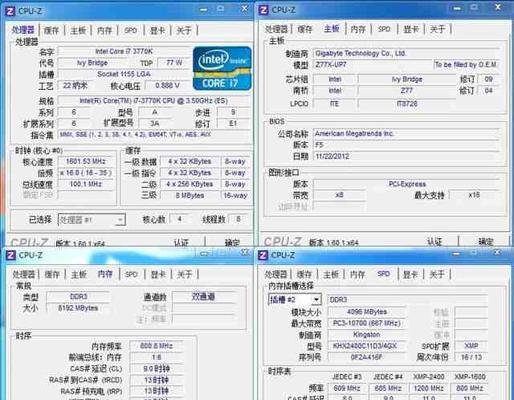Image resolution: width=514 pixels, height=400 pixels.
Task: Click BIOS brand American Megatrends Inc.
Action: (406, 134)
